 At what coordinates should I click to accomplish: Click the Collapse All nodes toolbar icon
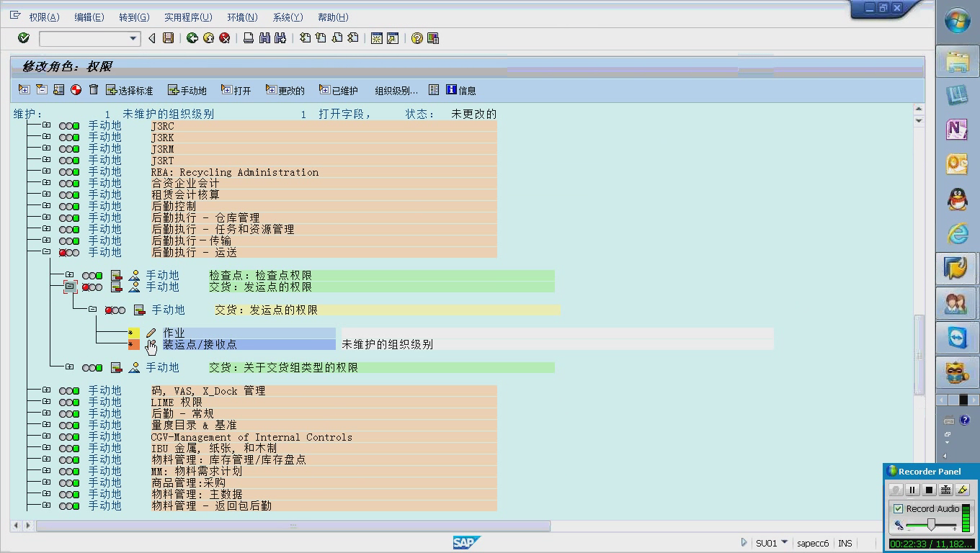pos(41,90)
